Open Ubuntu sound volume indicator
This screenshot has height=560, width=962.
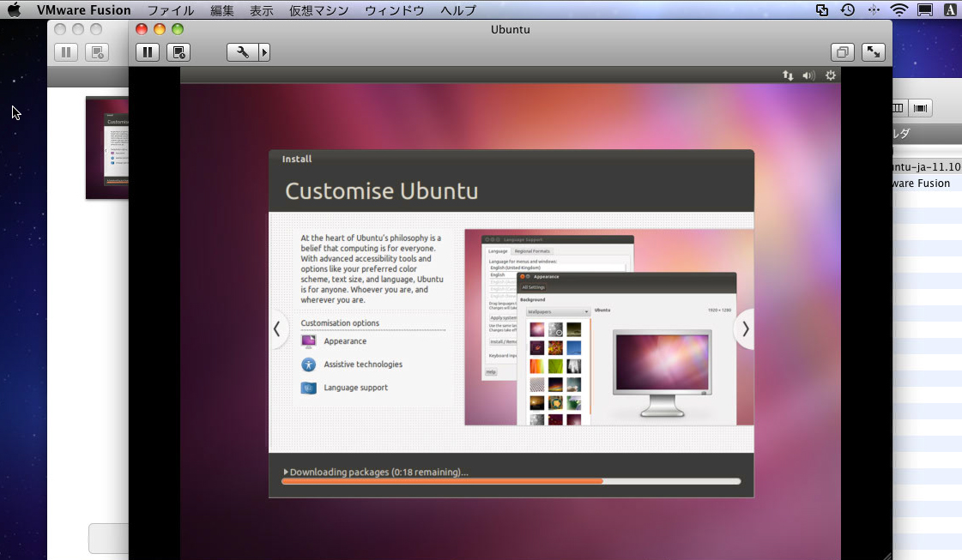(808, 75)
